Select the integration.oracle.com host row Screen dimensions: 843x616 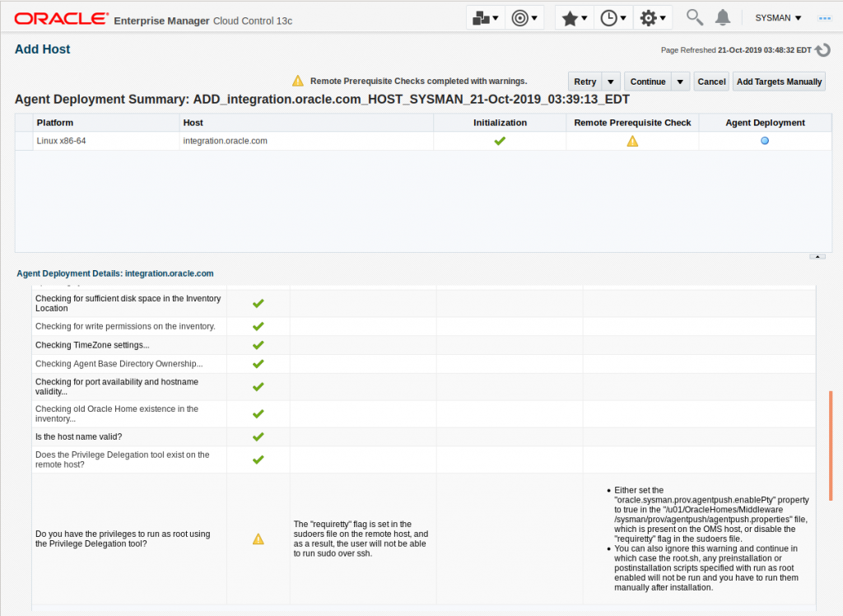tap(225, 141)
